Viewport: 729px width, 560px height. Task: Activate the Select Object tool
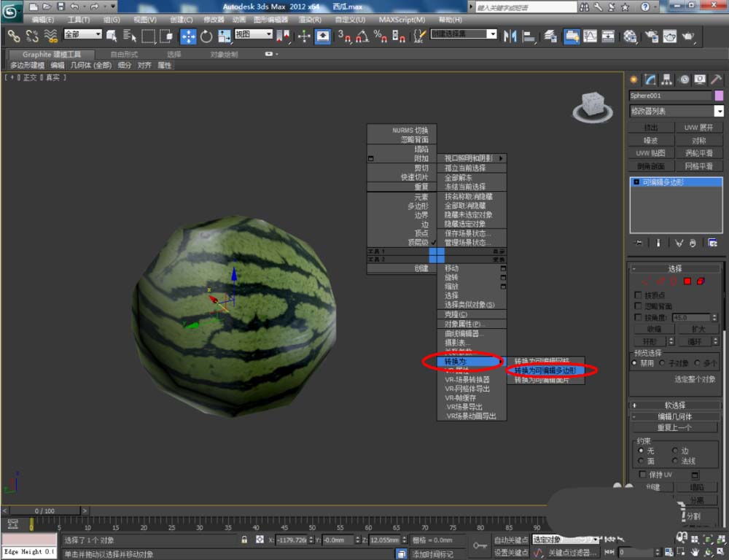[x=112, y=36]
